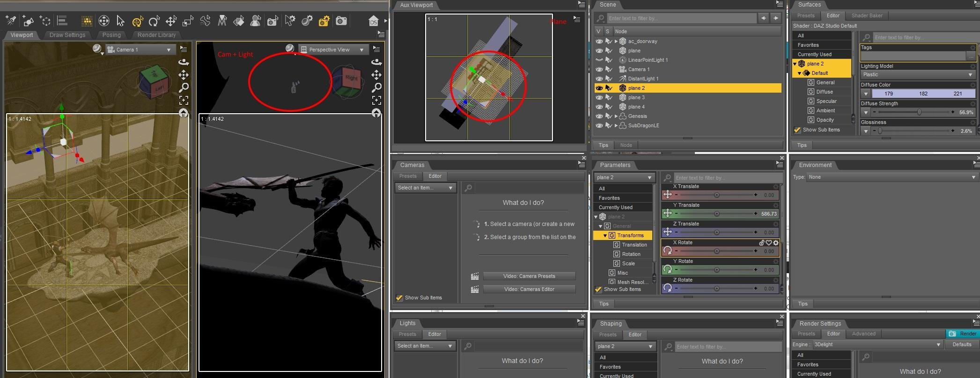Click the Defaults button in Render Settings
This screenshot has width=980, height=378.
pyautogui.click(x=962, y=345)
